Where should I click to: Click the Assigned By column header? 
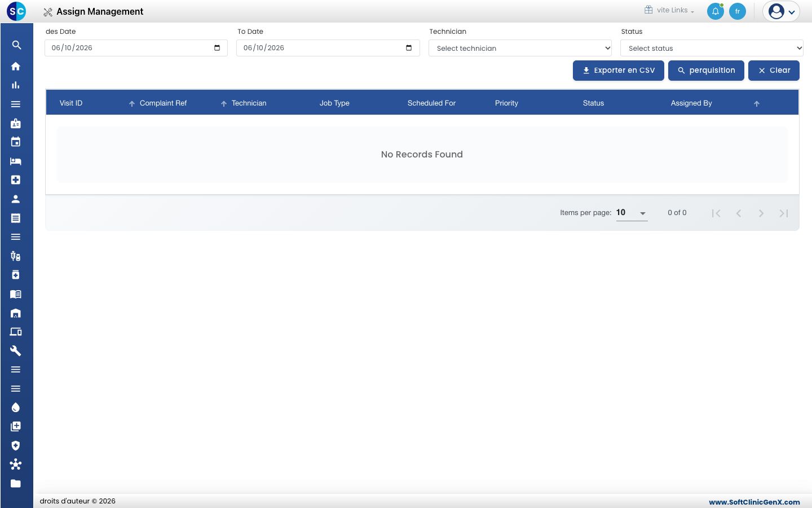(691, 103)
